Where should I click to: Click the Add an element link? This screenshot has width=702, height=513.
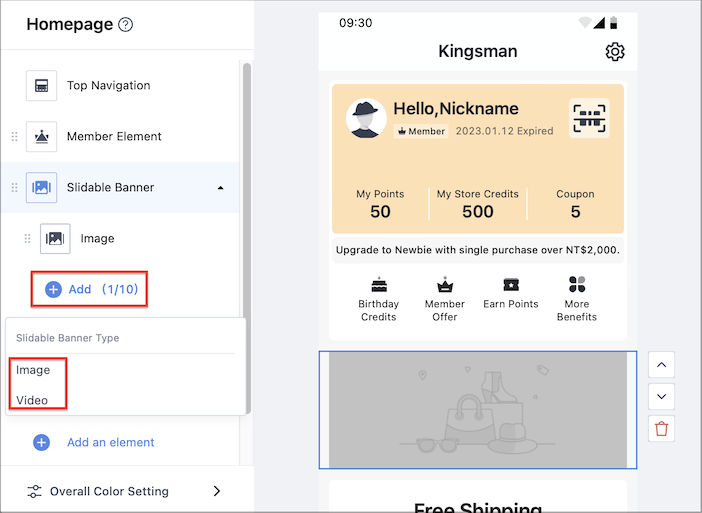pos(111,442)
